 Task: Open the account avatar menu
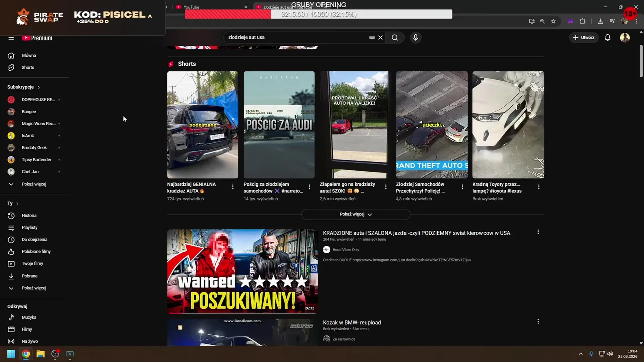point(625,37)
